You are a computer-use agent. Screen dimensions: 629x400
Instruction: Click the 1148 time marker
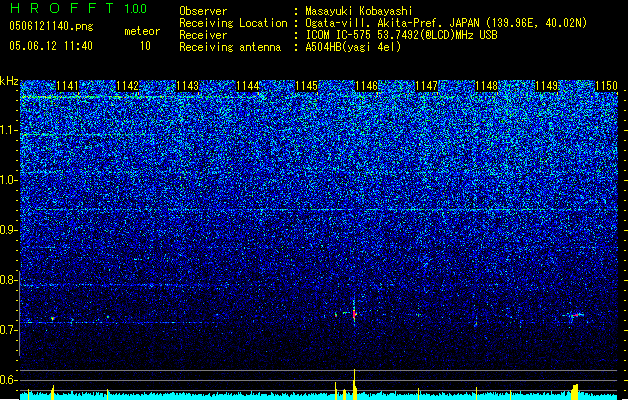pyautogui.click(x=486, y=86)
